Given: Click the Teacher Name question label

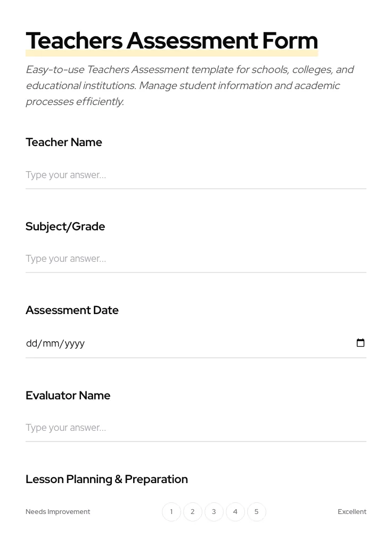Looking at the screenshot, I should (x=63, y=142).
